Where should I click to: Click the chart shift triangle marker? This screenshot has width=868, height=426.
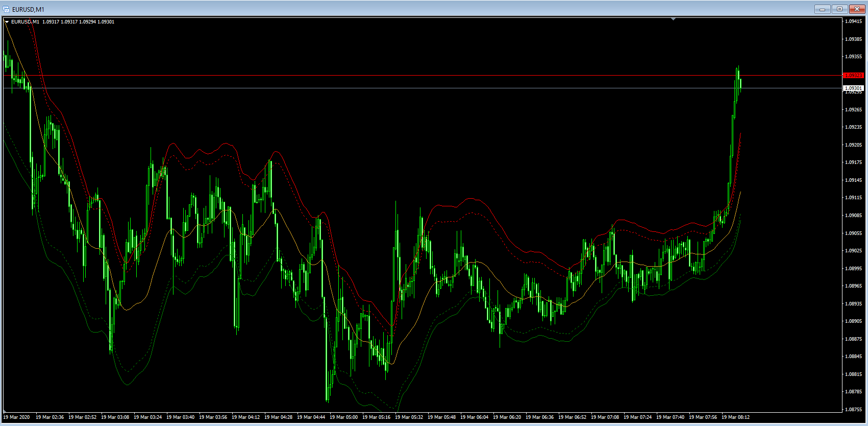point(673,19)
